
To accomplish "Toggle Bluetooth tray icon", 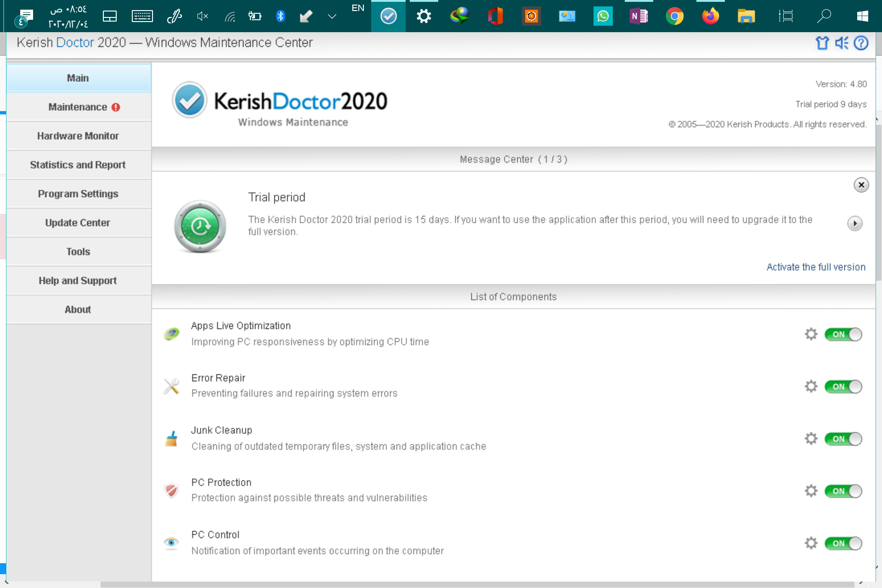I will [x=280, y=17].
